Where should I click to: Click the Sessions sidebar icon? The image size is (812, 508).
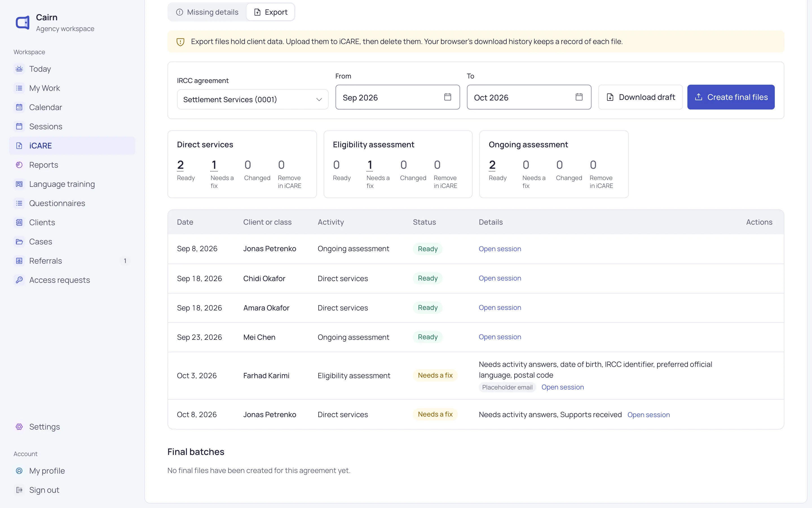pos(19,126)
